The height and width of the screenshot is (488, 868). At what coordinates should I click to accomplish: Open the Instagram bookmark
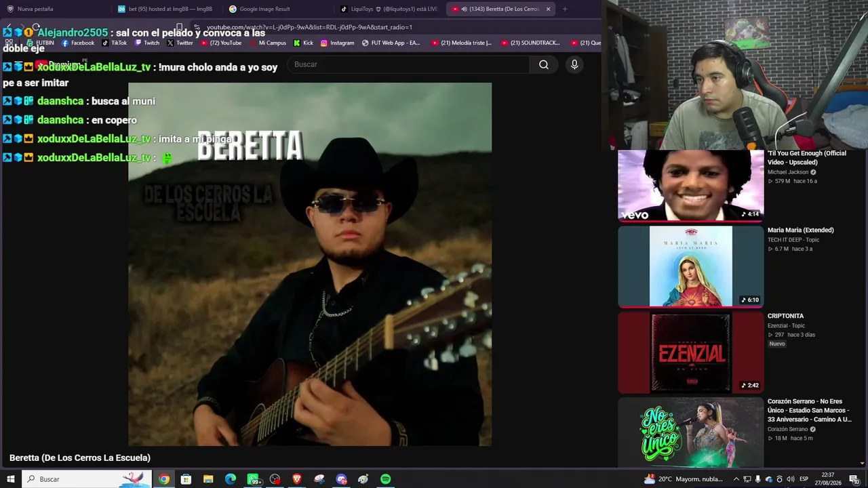tap(337, 43)
